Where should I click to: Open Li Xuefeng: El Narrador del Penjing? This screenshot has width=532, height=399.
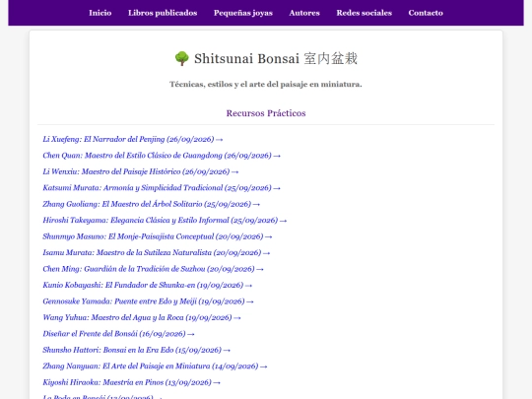click(133, 139)
